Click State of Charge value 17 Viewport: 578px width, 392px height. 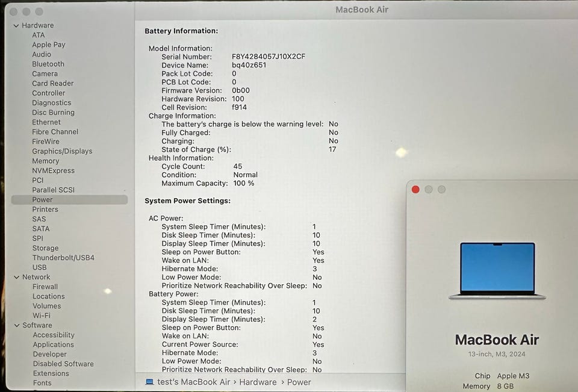click(332, 149)
